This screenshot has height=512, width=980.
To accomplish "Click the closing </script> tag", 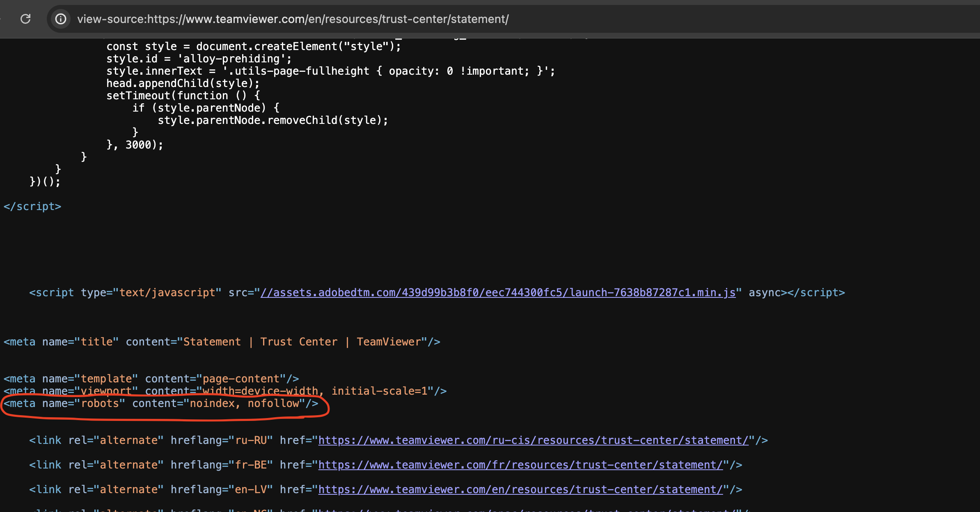I will click(x=32, y=206).
